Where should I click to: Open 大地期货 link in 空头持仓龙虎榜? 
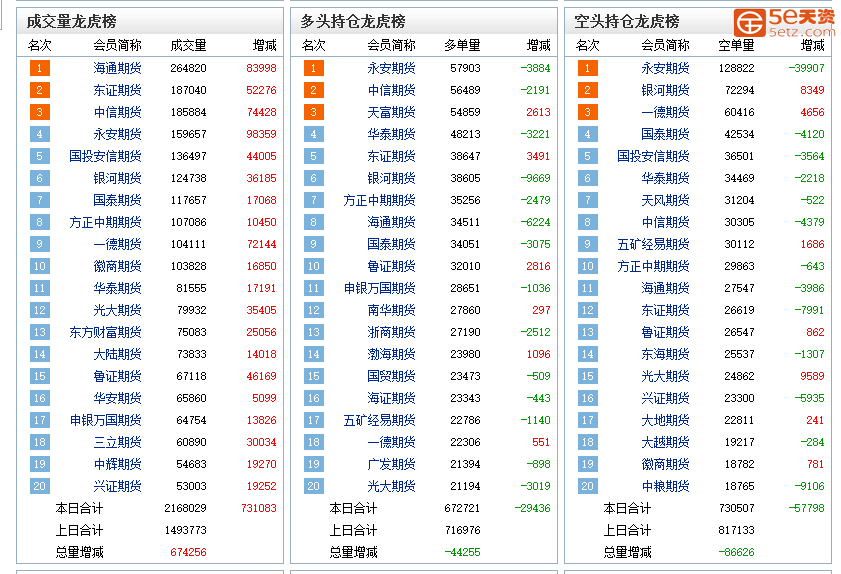click(x=666, y=420)
